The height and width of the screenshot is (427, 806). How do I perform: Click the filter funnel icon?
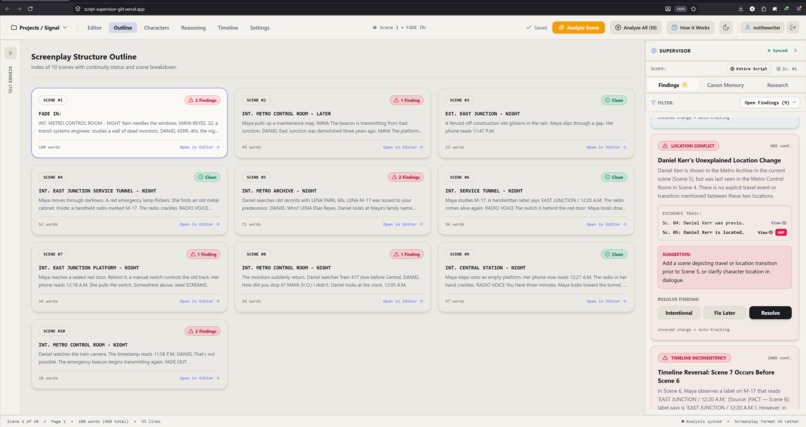[653, 103]
